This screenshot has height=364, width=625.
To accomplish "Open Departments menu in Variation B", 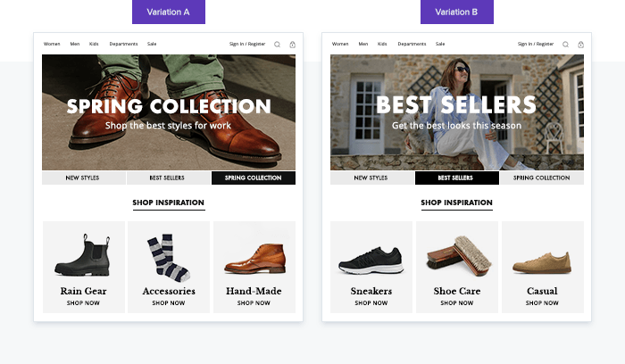I will point(412,44).
